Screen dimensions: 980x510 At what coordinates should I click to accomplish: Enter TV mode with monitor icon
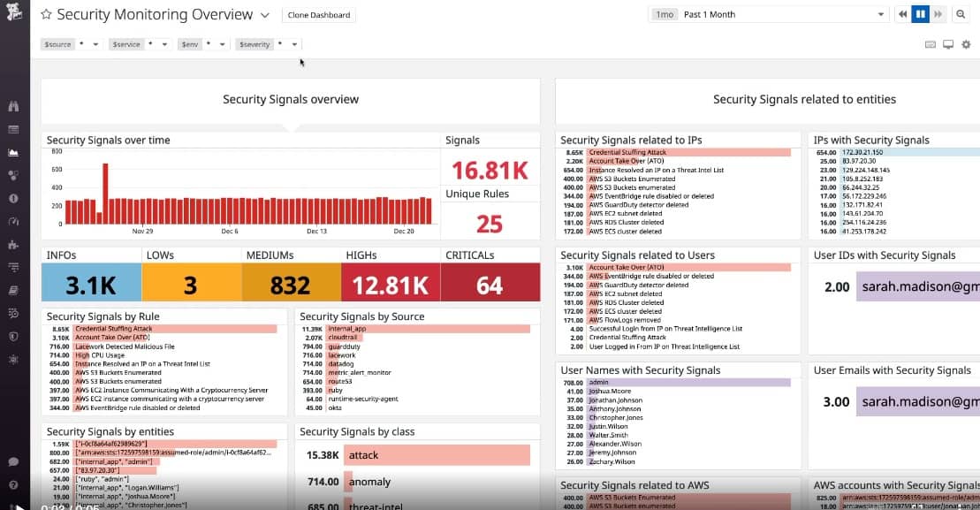pyautogui.click(x=948, y=44)
